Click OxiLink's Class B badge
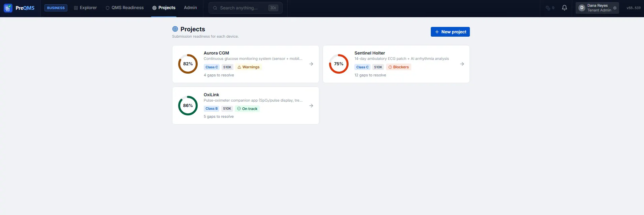The width and height of the screenshot is (644, 215). click(x=212, y=109)
